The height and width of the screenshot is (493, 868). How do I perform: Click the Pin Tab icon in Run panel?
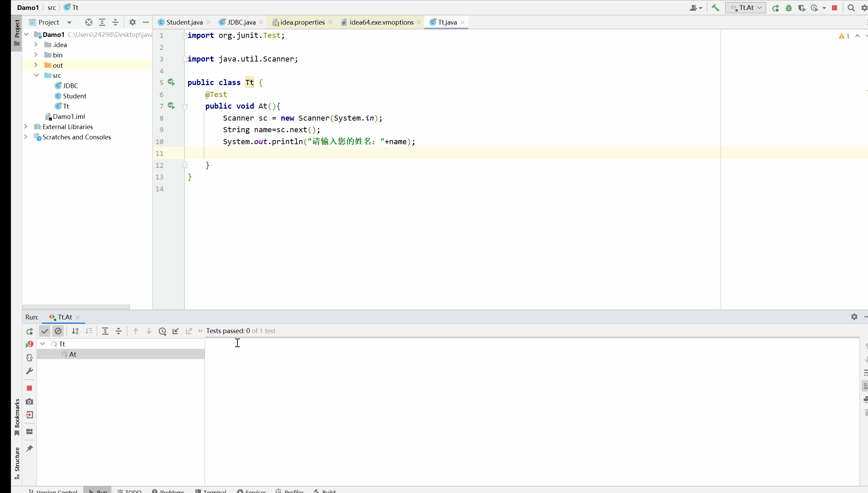(x=29, y=448)
